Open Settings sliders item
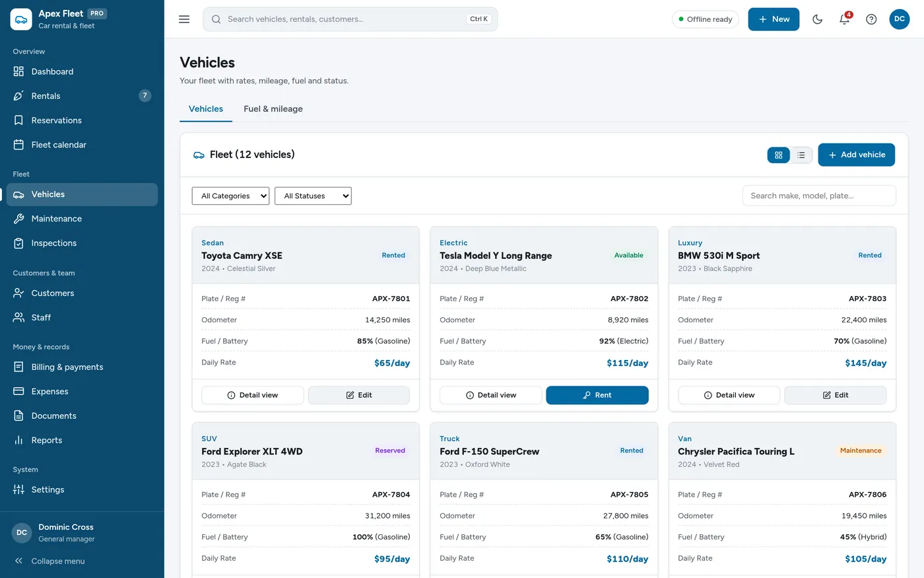This screenshot has width=924, height=578. point(82,489)
